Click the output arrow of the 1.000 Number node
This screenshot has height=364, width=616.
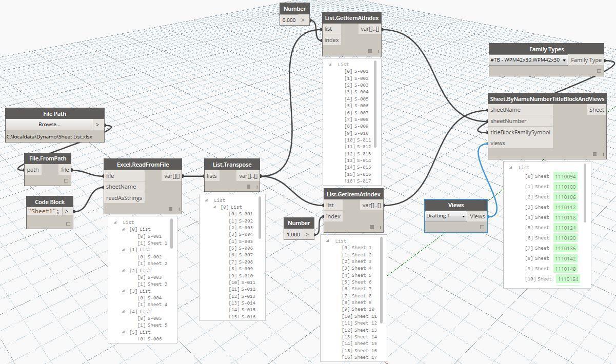(x=307, y=235)
